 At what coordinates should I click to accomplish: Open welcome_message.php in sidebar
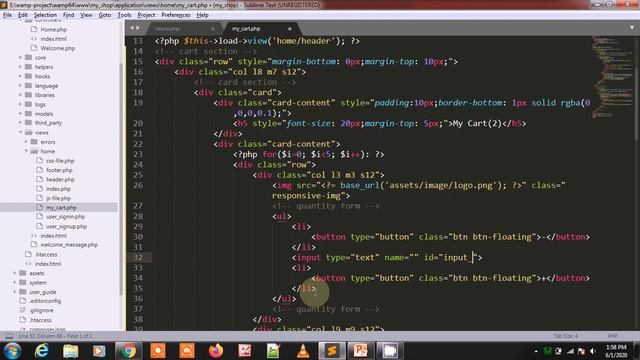pyautogui.click(x=69, y=245)
